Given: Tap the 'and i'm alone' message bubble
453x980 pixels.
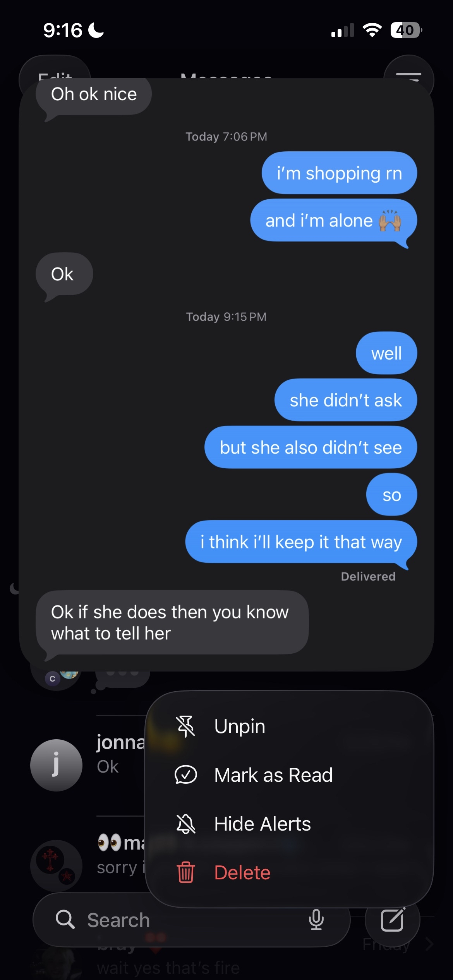Looking at the screenshot, I should coord(334,221).
